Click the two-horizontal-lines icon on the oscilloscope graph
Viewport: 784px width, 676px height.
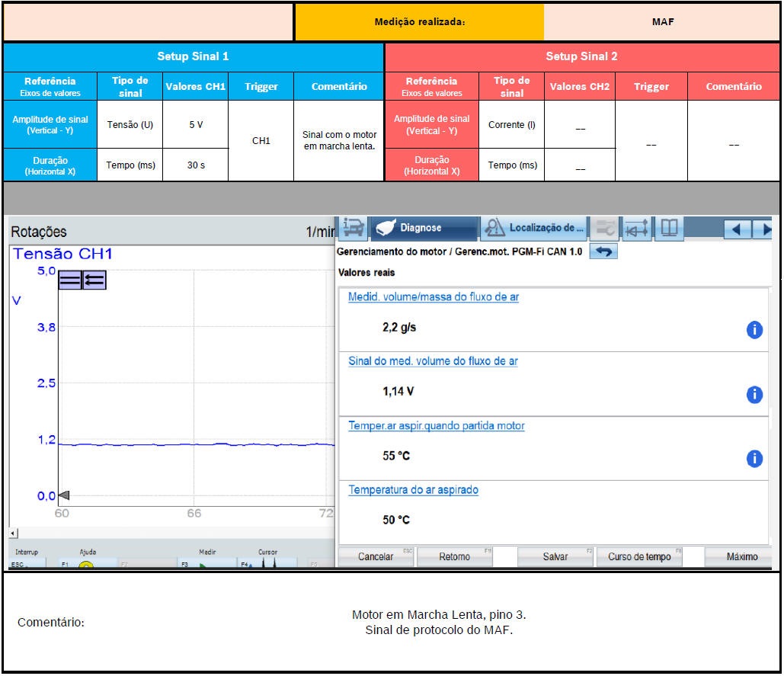click(70, 280)
